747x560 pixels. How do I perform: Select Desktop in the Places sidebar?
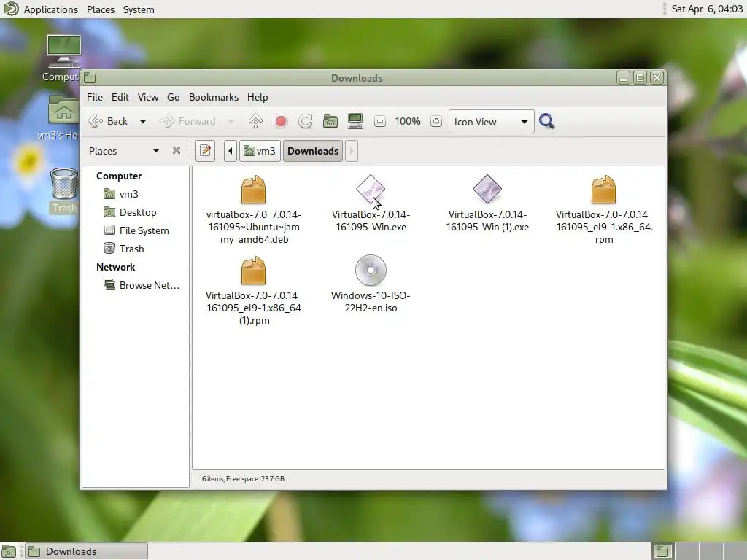point(138,212)
